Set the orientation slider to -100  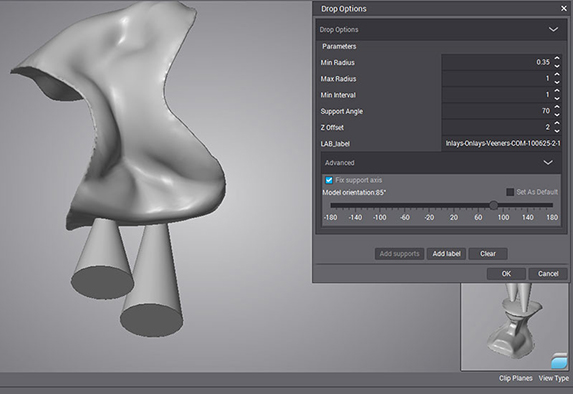coord(380,205)
